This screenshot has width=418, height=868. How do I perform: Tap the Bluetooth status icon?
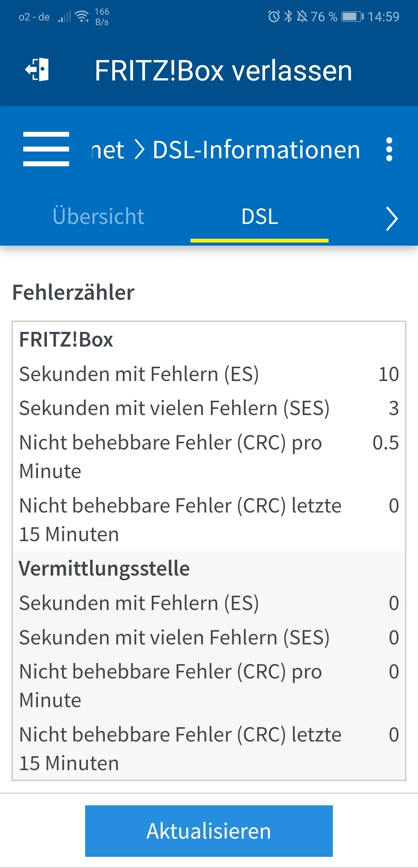point(288,17)
